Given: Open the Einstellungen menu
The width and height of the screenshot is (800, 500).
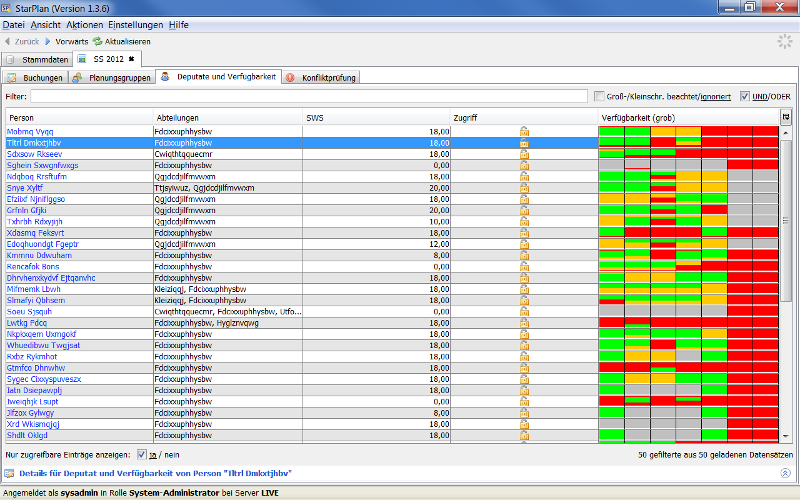Looking at the screenshot, I should tap(136, 24).
